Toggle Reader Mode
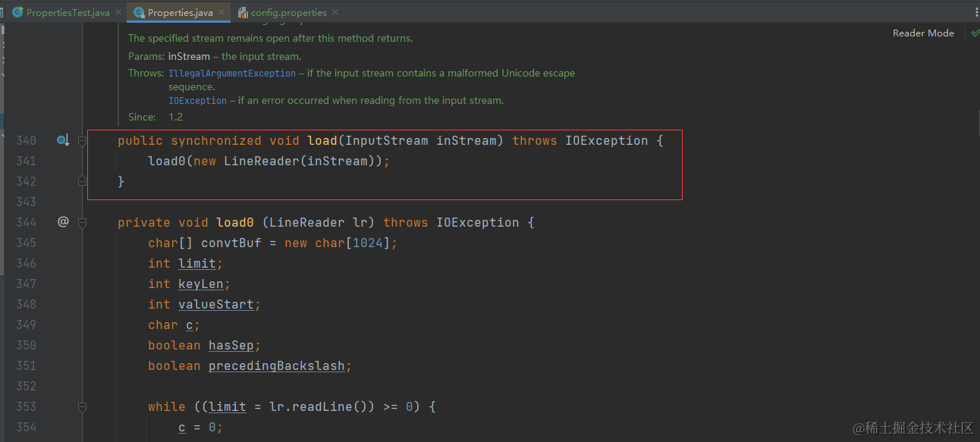980x442 pixels. tap(923, 33)
